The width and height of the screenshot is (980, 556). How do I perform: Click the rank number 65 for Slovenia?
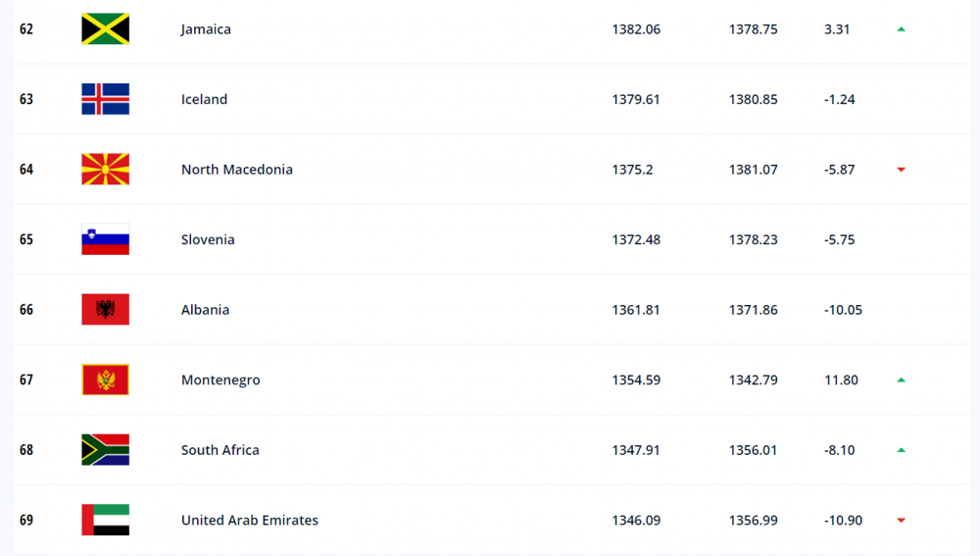coord(26,239)
